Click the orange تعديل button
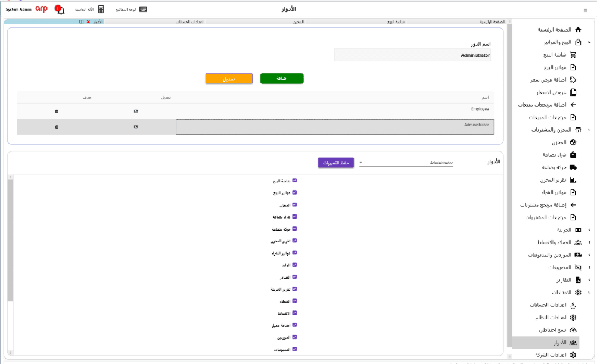The image size is (597, 364). click(x=229, y=79)
